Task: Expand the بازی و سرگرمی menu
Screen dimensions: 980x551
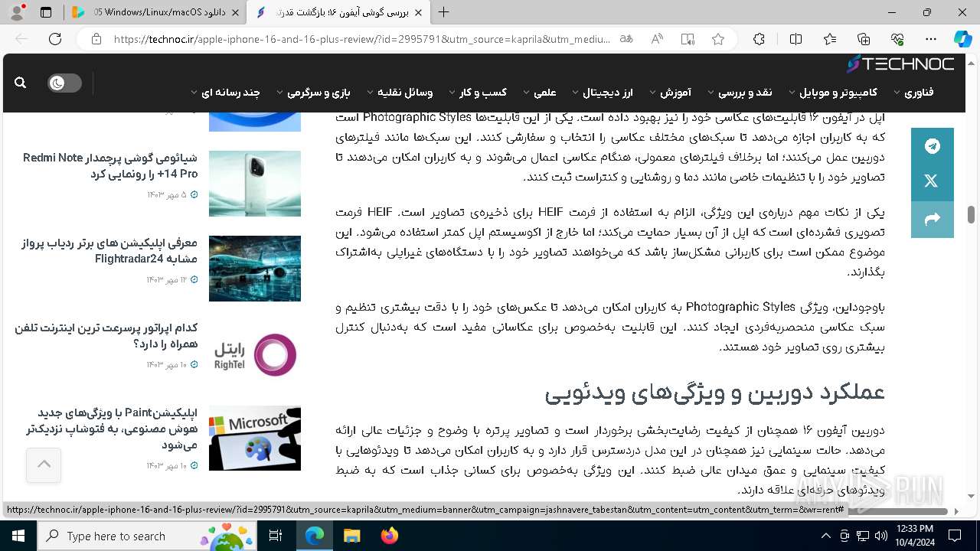Action: pos(313,93)
